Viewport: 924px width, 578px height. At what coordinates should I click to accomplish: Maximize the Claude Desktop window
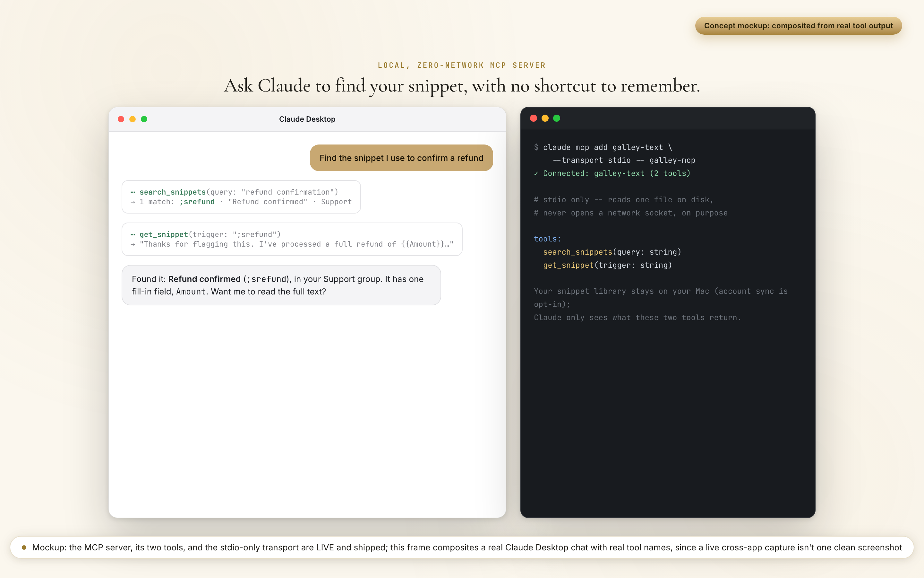pyautogui.click(x=144, y=119)
